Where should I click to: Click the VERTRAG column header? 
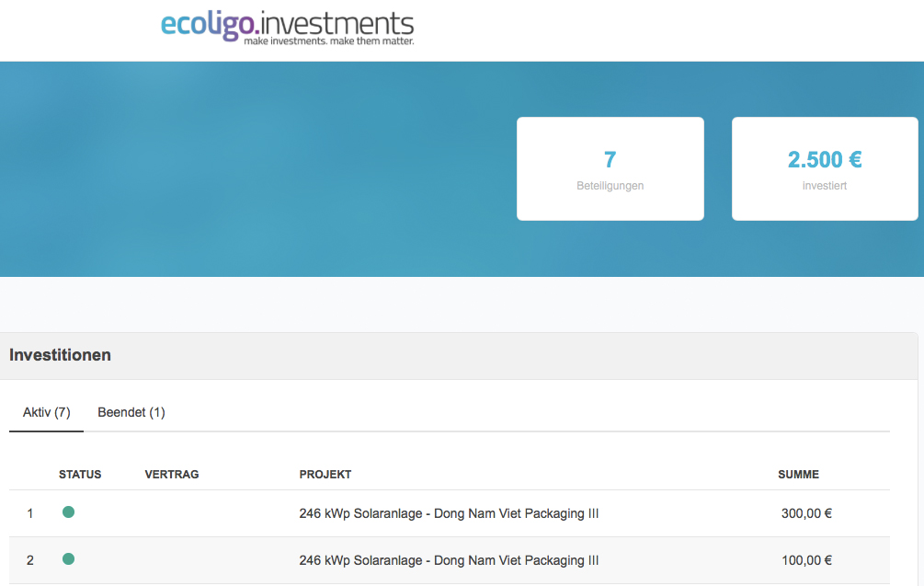(x=172, y=475)
